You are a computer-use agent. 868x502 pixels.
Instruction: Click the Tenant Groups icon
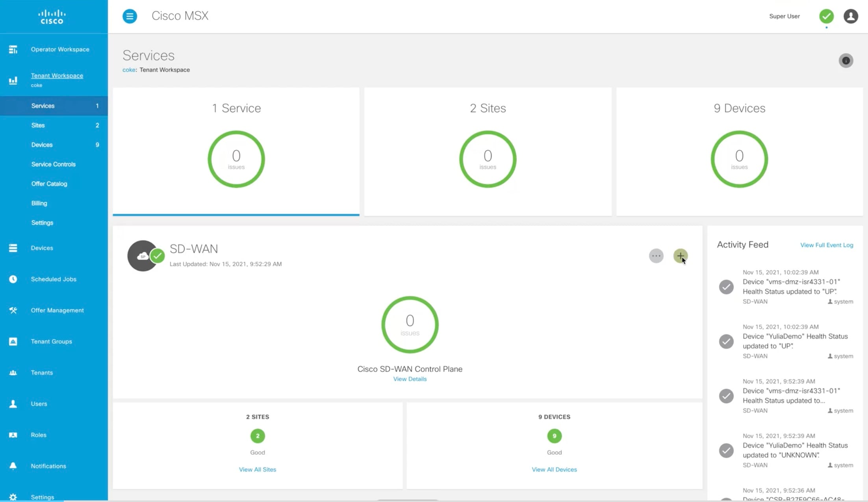point(13,341)
